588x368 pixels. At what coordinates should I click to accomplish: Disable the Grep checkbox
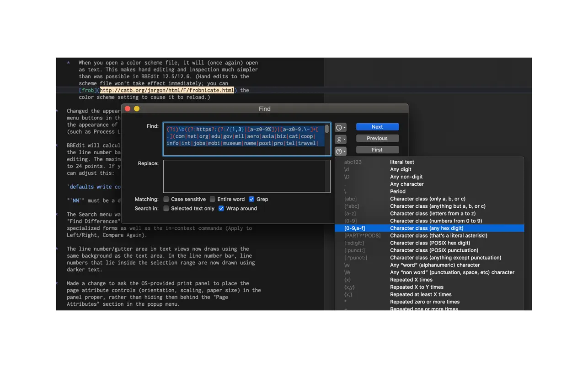[251, 199]
